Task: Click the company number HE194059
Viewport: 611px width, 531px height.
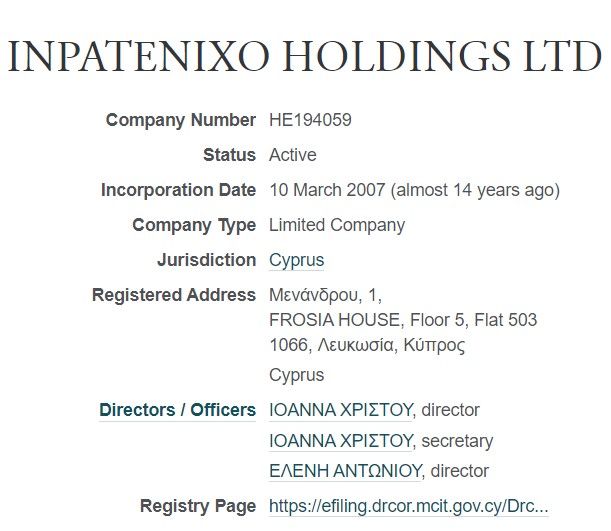Action: pyautogui.click(x=311, y=120)
